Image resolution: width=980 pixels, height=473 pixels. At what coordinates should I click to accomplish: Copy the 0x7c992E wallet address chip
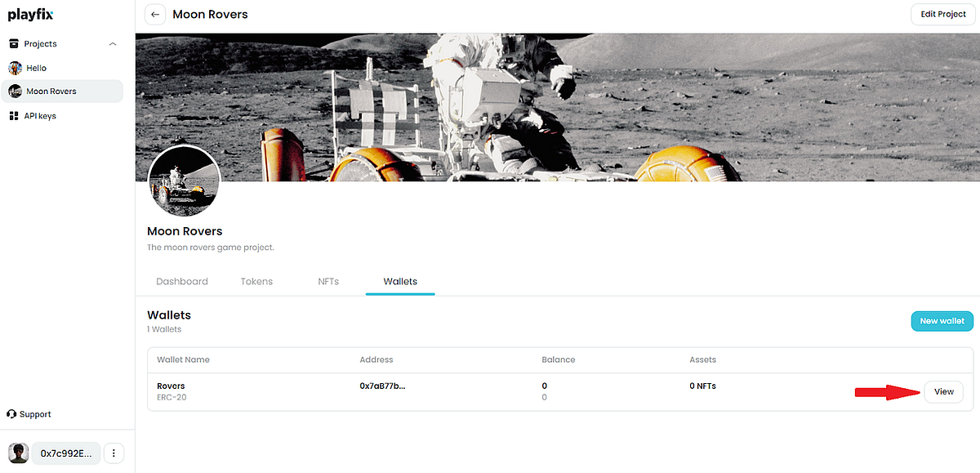[x=65, y=453]
